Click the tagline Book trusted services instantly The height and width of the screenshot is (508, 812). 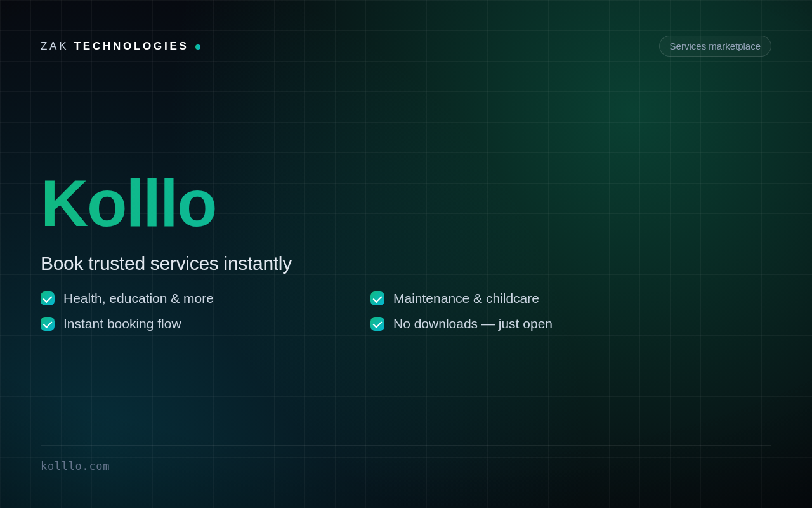[166, 264]
